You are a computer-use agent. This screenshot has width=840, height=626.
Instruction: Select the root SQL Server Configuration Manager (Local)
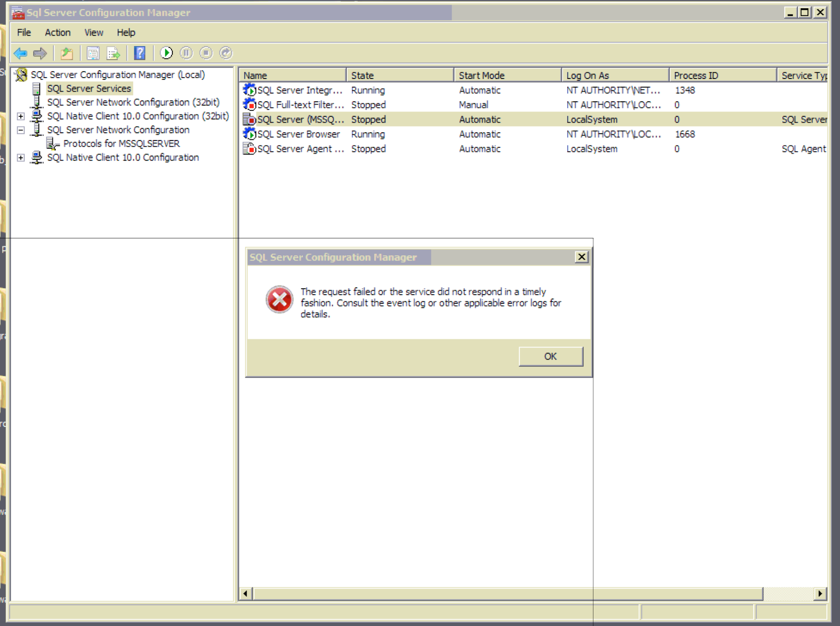tap(118, 75)
